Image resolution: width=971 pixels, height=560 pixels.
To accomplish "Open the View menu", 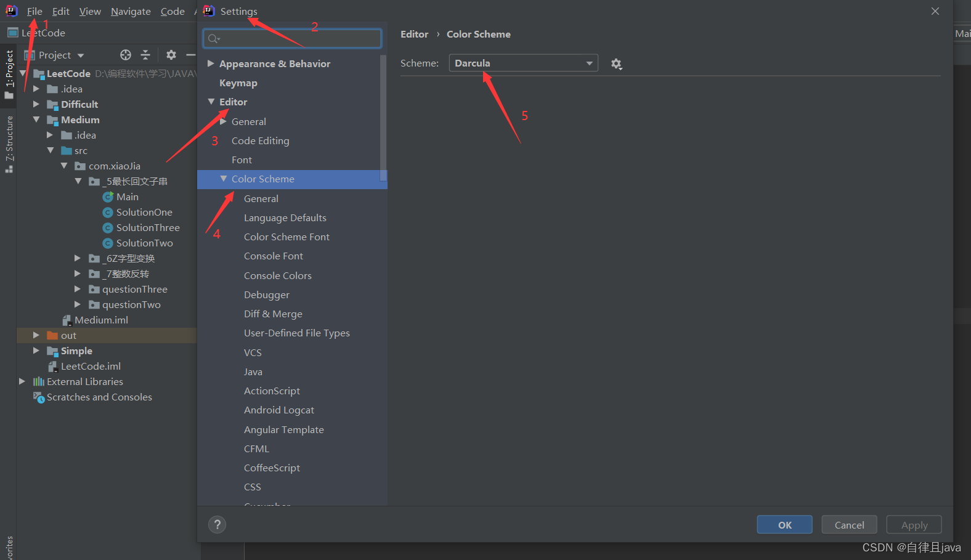I will pos(90,11).
